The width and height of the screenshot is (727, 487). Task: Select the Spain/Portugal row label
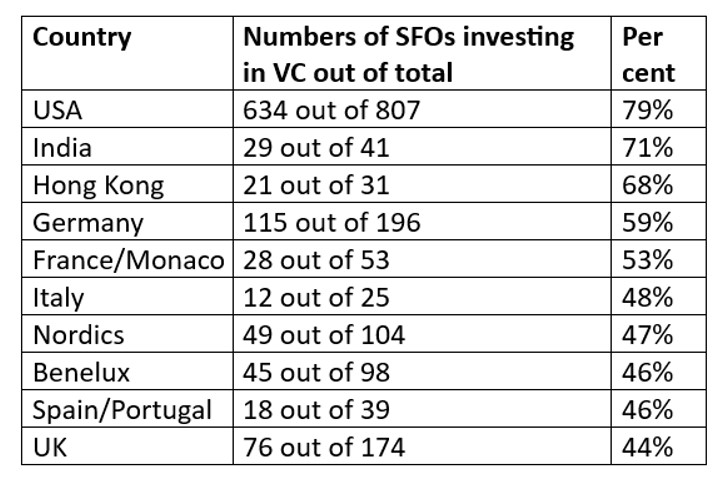click(122, 409)
